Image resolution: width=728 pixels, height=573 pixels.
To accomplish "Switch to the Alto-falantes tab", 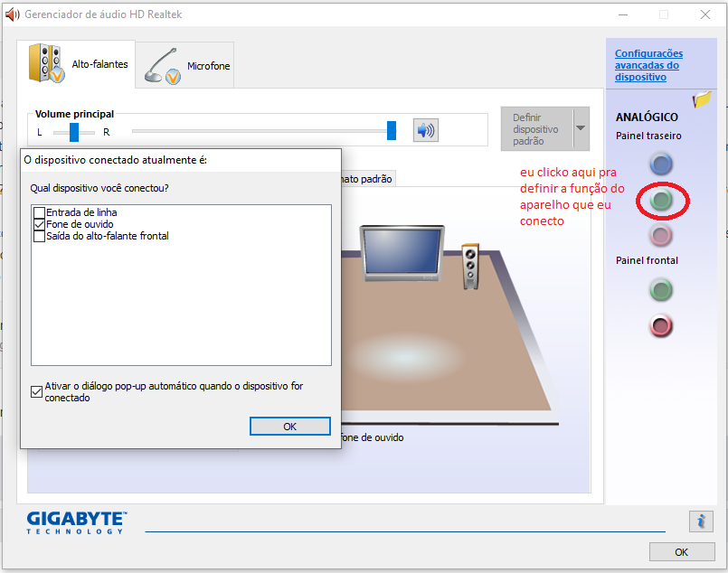I will click(x=77, y=64).
